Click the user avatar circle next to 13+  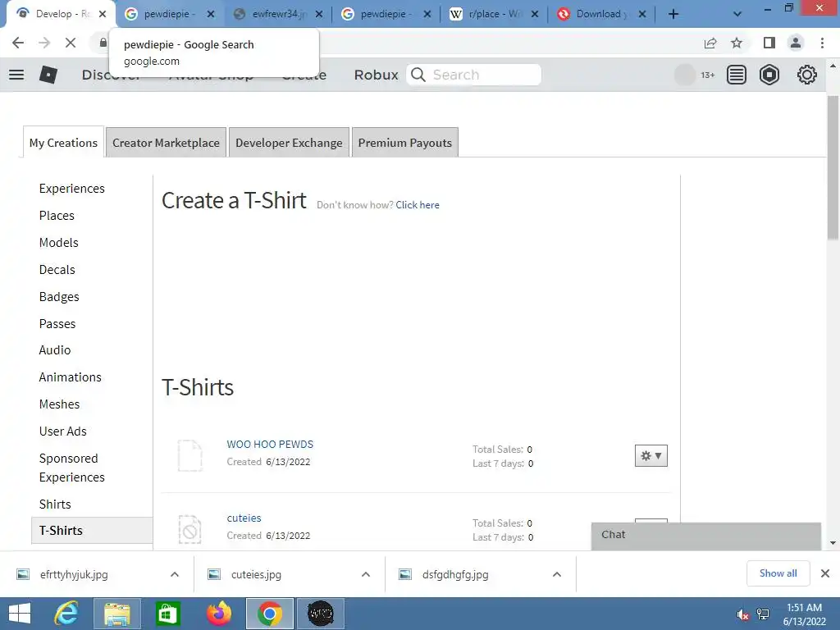[x=685, y=75]
